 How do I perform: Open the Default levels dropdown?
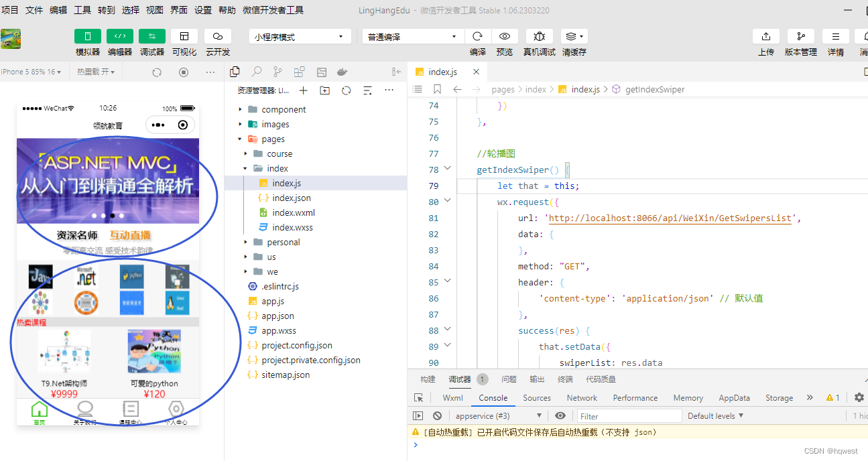pyautogui.click(x=716, y=416)
